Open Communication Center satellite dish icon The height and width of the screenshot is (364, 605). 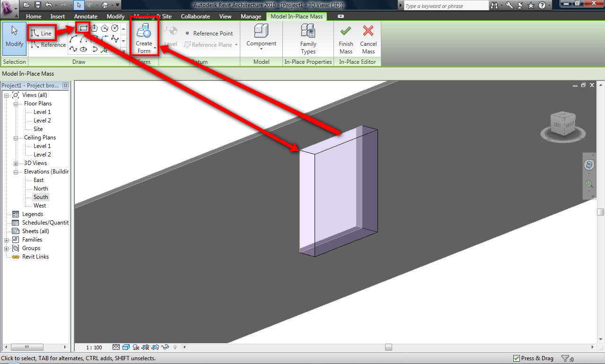[520, 6]
